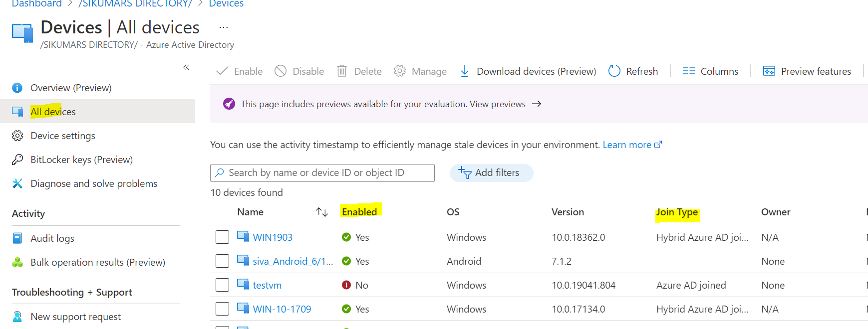Click in the device search field
This screenshot has height=329, width=868.
tap(322, 172)
